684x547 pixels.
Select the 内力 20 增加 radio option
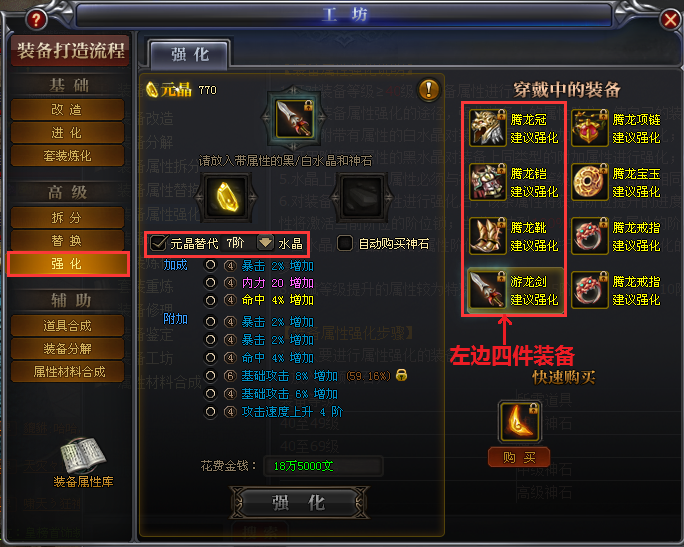pos(210,283)
